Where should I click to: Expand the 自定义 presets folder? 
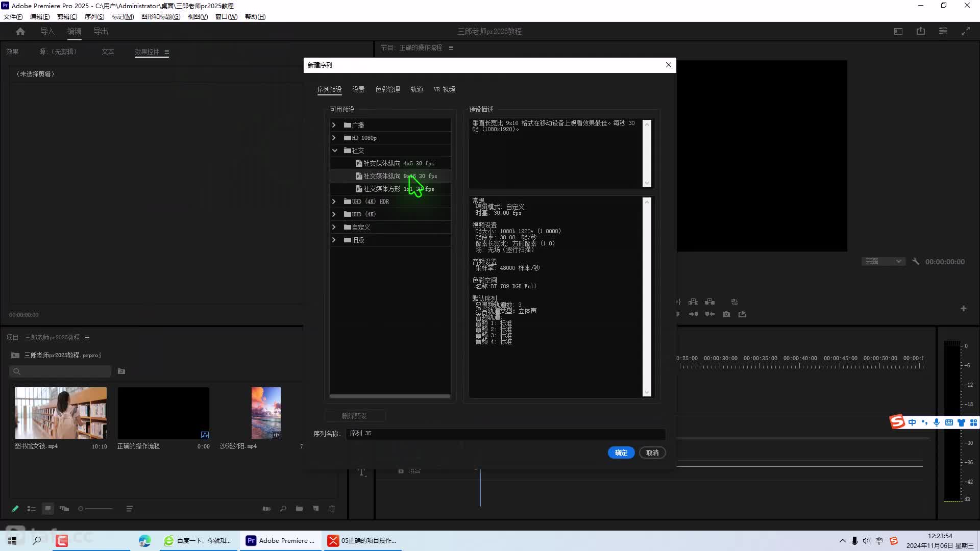pos(334,227)
